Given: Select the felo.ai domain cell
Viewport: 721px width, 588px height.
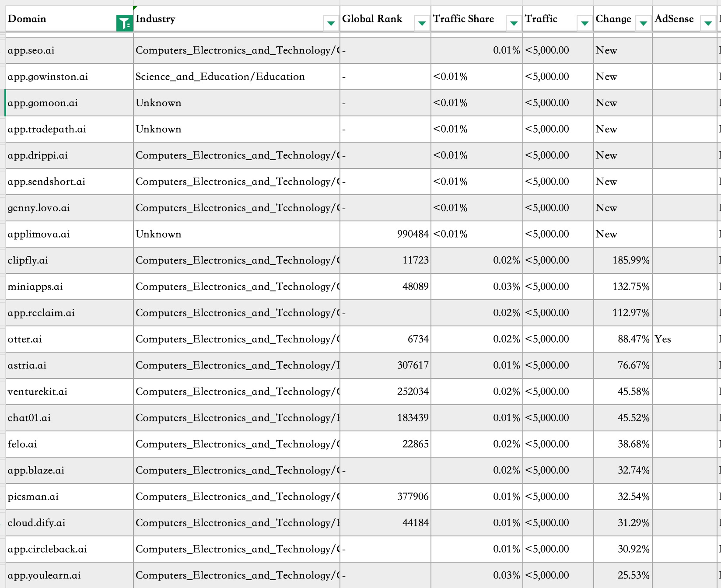Looking at the screenshot, I should click(70, 444).
